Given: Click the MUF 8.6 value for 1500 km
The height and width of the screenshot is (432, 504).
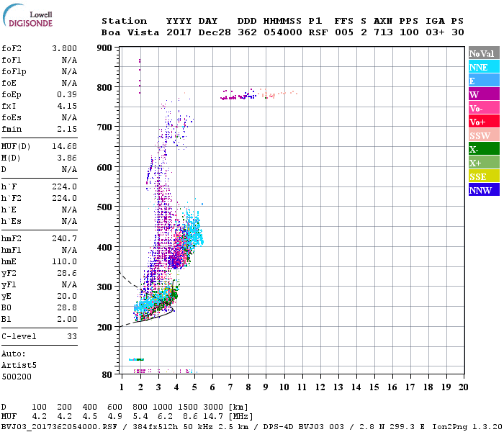Looking at the screenshot, I should click(x=190, y=416).
